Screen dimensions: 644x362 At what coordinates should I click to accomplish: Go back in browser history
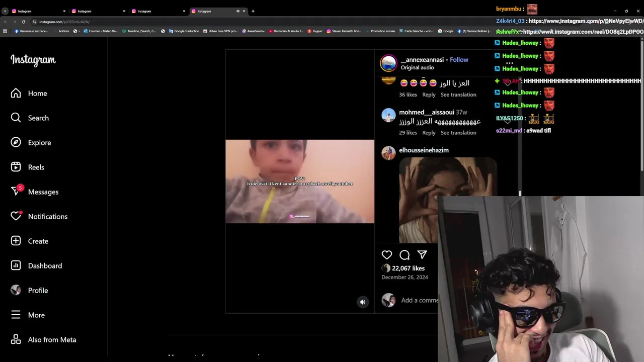6,22
